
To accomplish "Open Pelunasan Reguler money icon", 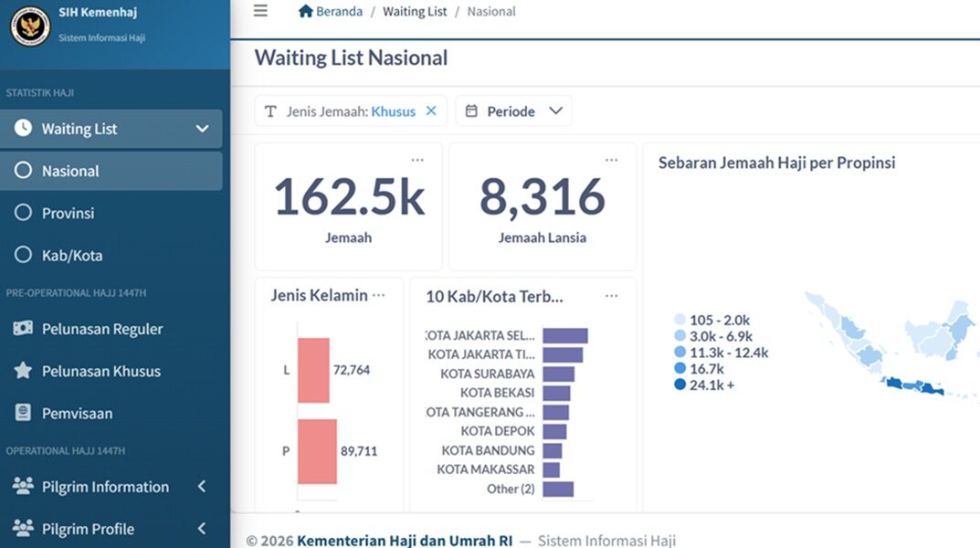I will pyautogui.click(x=23, y=328).
